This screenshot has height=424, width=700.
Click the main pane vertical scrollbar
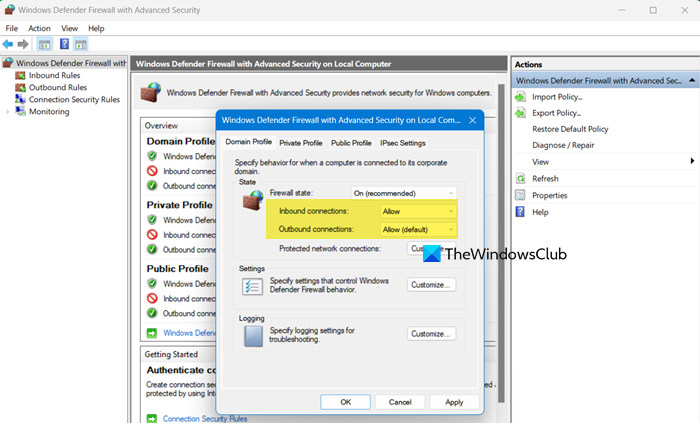(501, 243)
